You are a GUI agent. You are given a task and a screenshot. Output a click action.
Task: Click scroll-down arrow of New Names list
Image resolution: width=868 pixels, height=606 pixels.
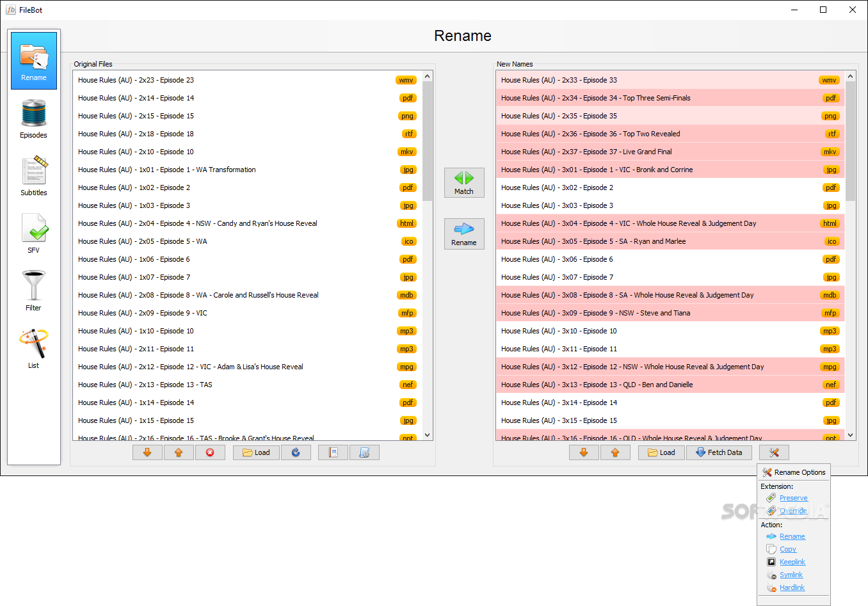851,435
